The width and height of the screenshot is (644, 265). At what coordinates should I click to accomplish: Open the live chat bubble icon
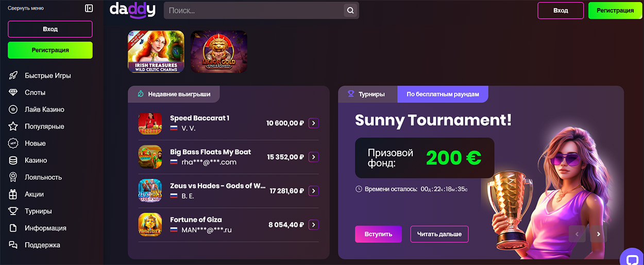point(631,257)
